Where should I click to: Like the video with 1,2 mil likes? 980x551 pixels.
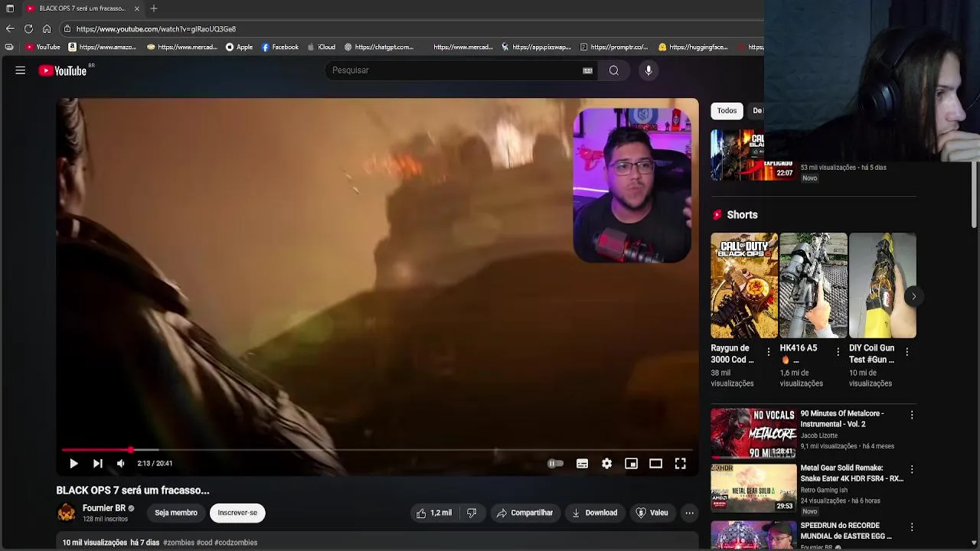point(434,513)
